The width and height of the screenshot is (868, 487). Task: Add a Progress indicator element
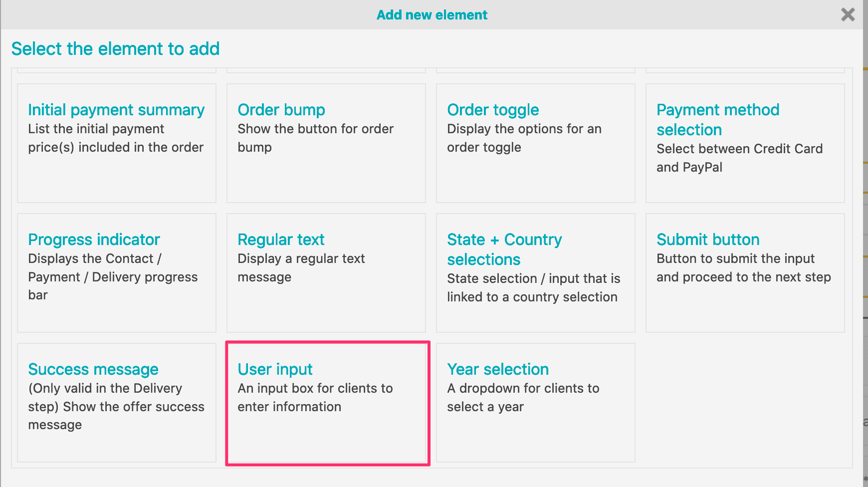point(116,273)
